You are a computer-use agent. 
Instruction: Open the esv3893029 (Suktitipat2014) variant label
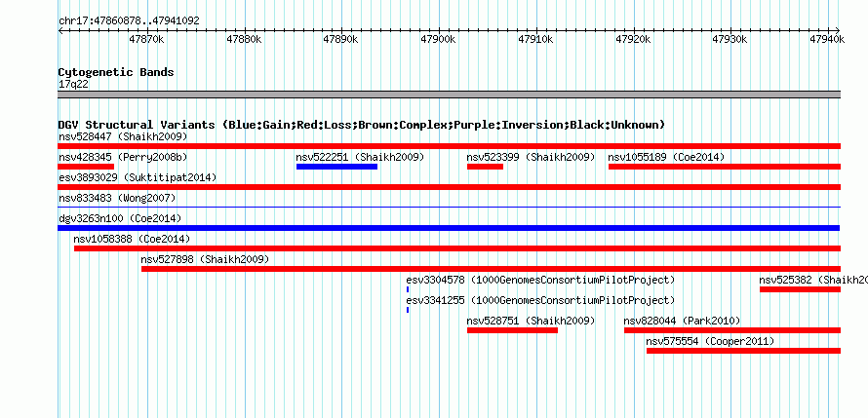pyautogui.click(x=138, y=177)
